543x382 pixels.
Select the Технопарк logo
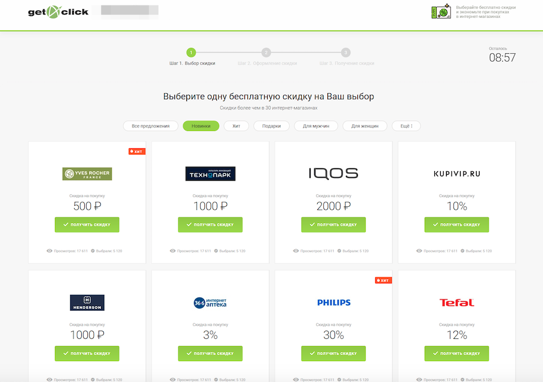click(210, 174)
